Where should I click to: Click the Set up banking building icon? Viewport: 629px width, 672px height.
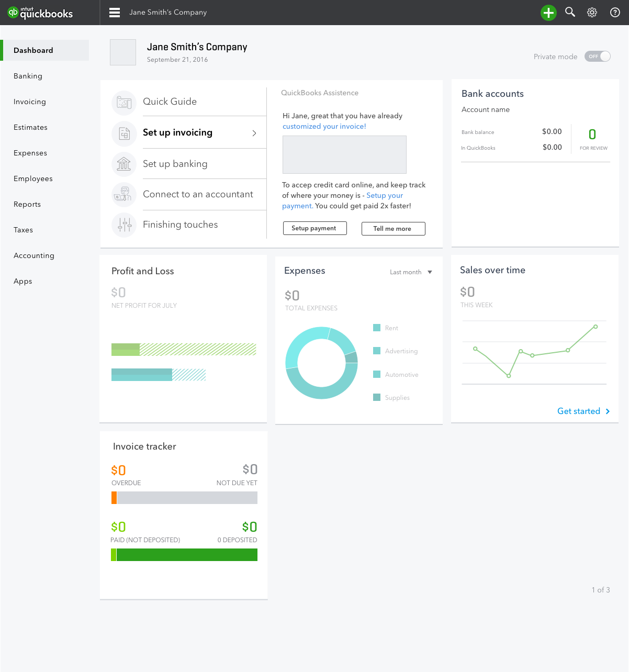[124, 164]
